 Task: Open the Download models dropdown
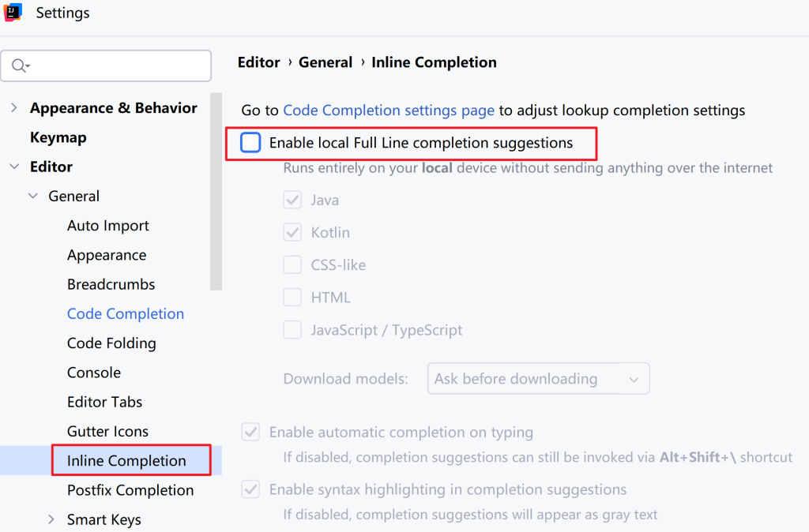point(538,379)
